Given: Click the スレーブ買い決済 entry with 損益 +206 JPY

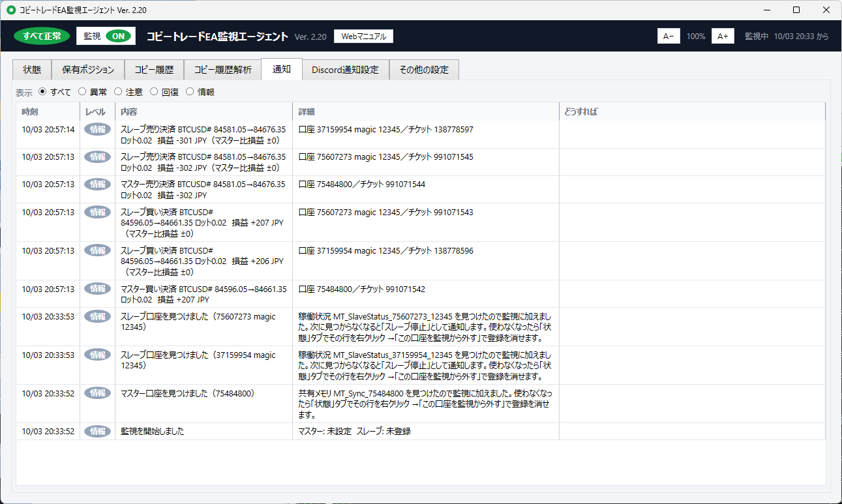Looking at the screenshot, I should pos(203,261).
